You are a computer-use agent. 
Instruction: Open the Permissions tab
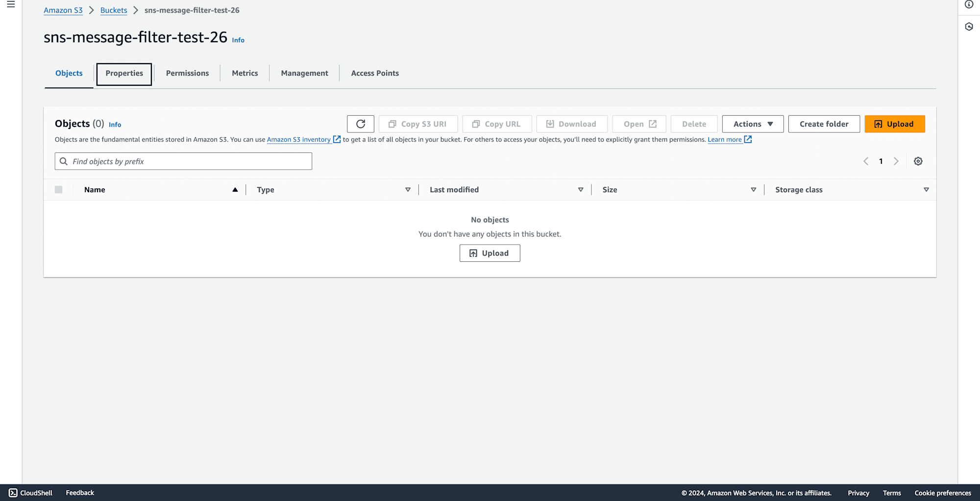187,73
